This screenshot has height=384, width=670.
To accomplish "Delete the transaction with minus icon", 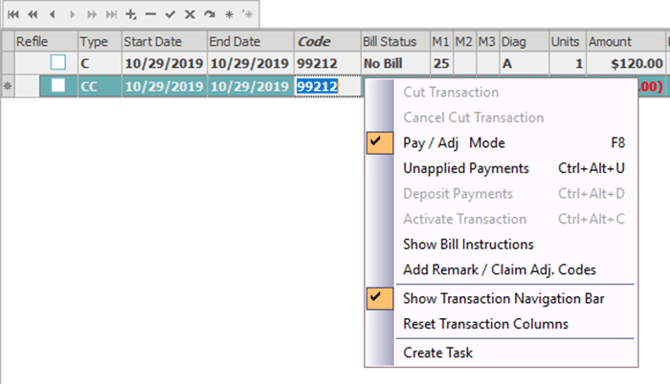I will click(150, 15).
